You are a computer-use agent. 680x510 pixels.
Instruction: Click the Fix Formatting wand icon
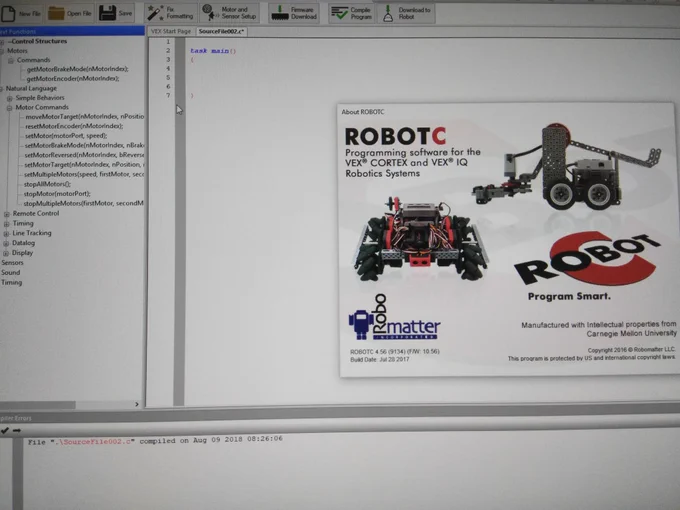pyautogui.click(x=154, y=13)
